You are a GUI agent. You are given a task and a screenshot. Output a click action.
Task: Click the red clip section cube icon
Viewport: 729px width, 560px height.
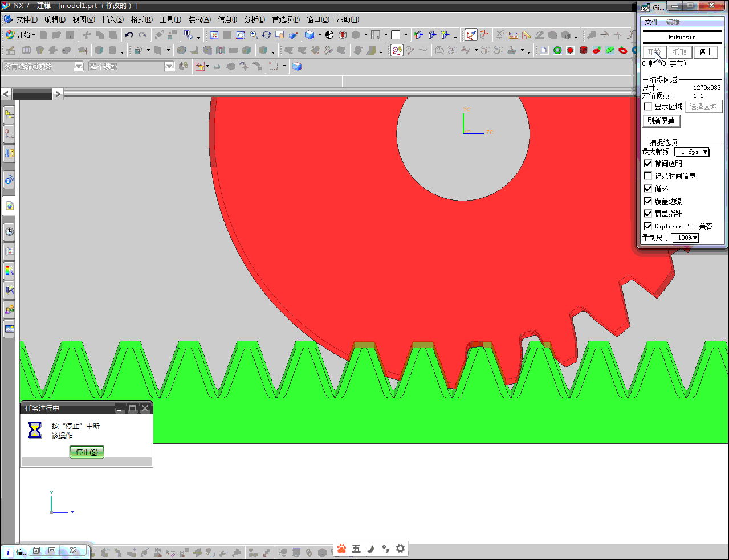[x=343, y=35]
